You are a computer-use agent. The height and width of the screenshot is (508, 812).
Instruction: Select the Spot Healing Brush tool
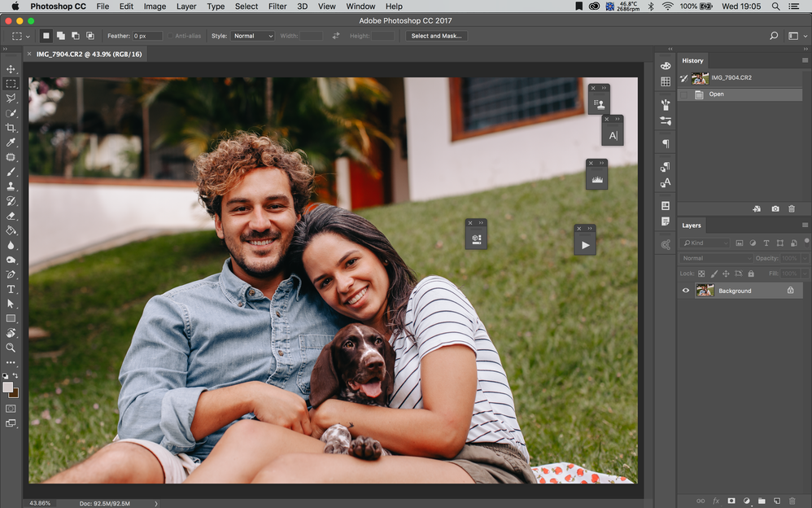(11, 157)
